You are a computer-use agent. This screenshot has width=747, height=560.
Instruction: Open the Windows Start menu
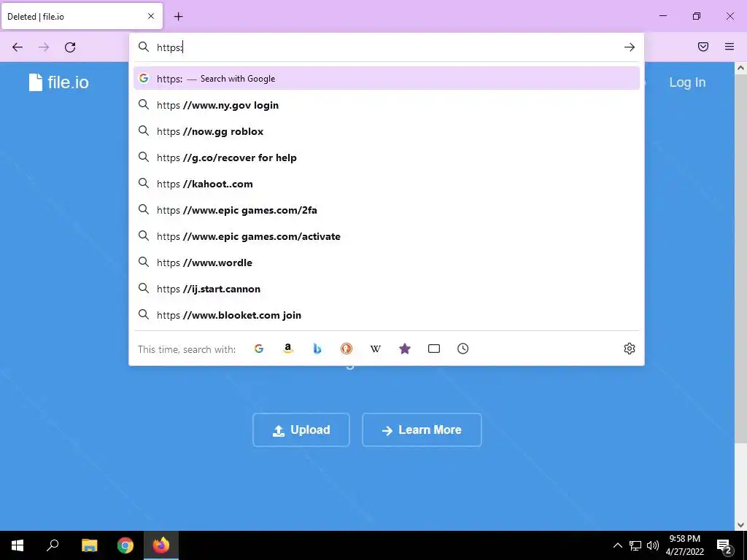(x=18, y=545)
